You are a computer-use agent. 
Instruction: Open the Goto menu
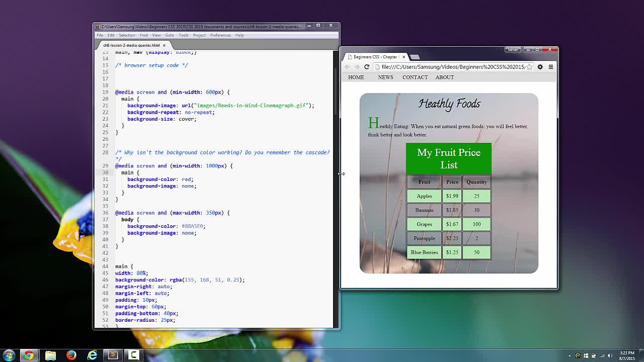(x=170, y=35)
